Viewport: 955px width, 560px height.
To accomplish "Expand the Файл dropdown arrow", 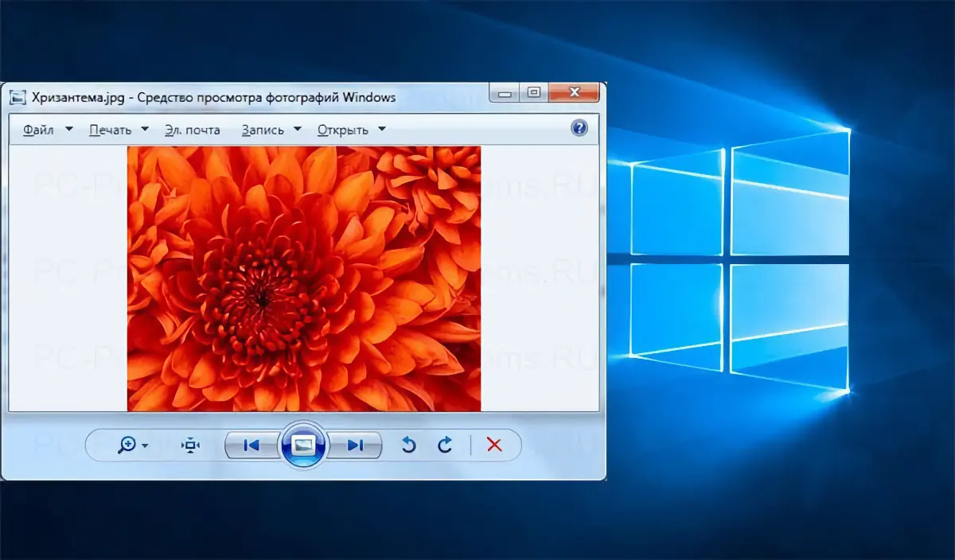I will 69,129.
